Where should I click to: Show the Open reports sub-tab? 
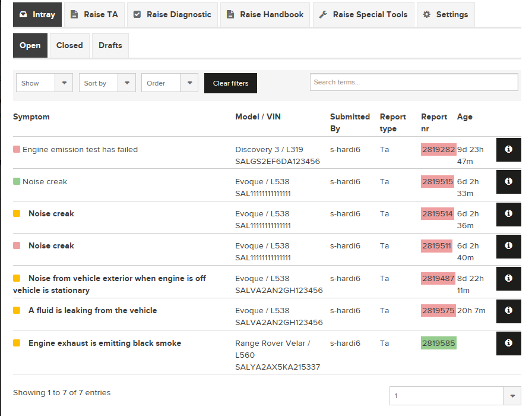point(30,46)
